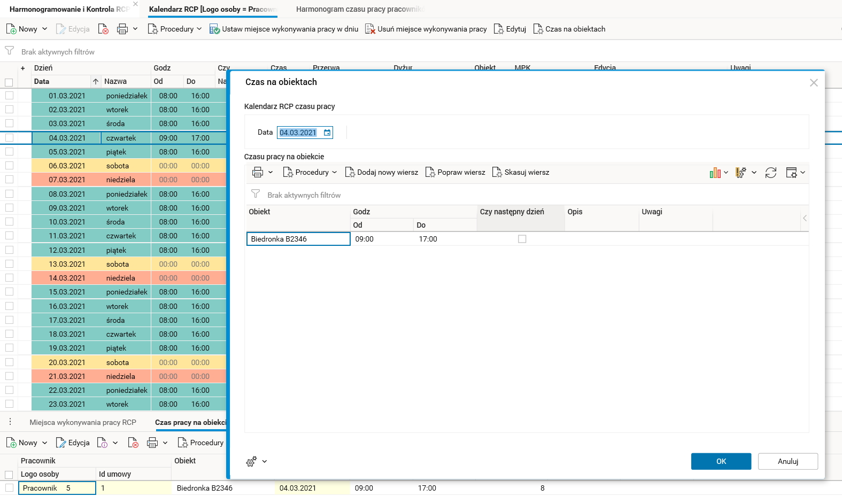
Task: Click the Nazwa column header
Action: 126,81
